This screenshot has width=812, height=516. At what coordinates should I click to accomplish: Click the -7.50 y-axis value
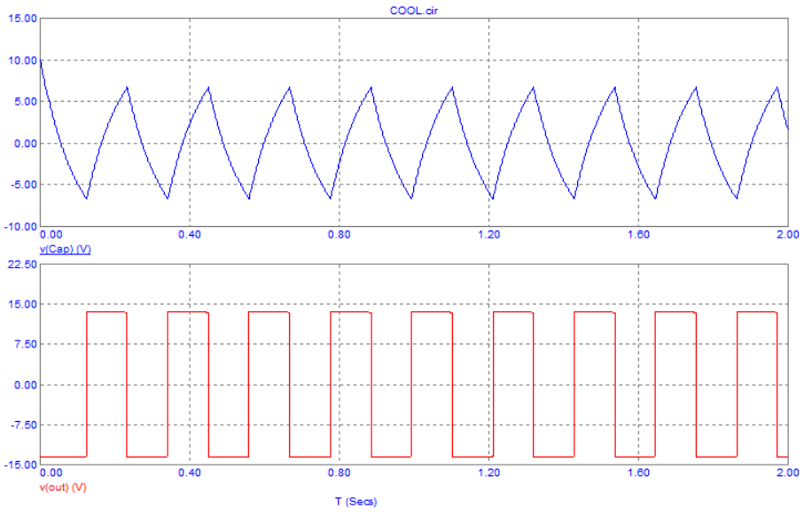[x=24, y=425]
